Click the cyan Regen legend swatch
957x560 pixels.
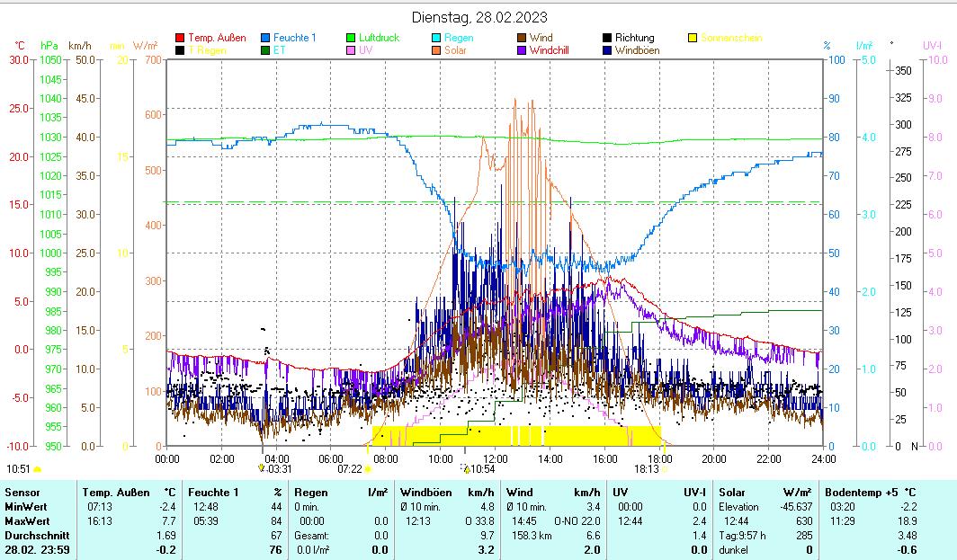436,38
